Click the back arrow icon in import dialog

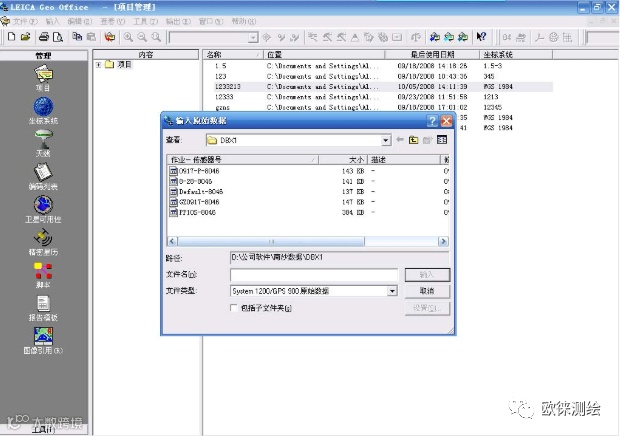pyautogui.click(x=400, y=140)
